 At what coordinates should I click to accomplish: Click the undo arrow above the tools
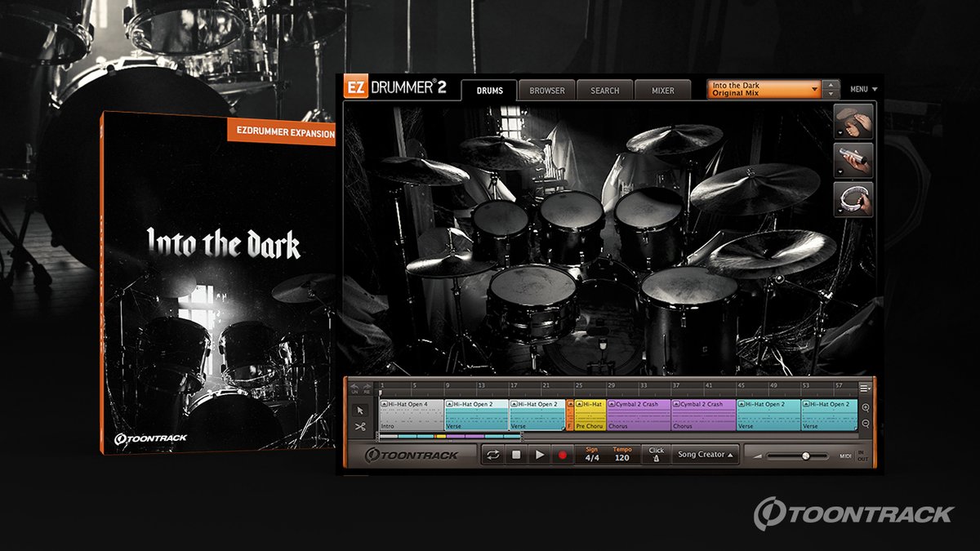354,389
